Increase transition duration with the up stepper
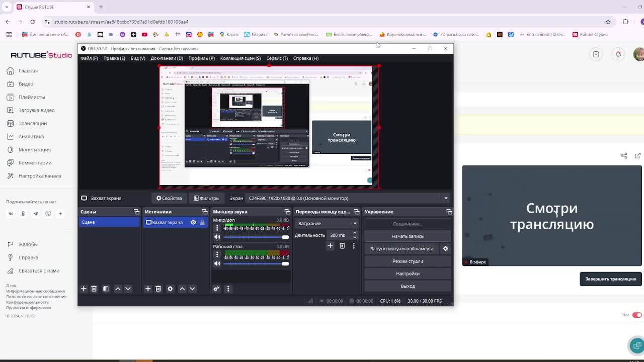 [355, 233]
